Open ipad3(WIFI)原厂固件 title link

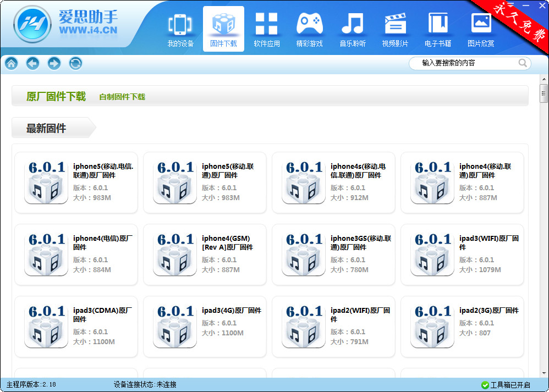coord(489,242)
